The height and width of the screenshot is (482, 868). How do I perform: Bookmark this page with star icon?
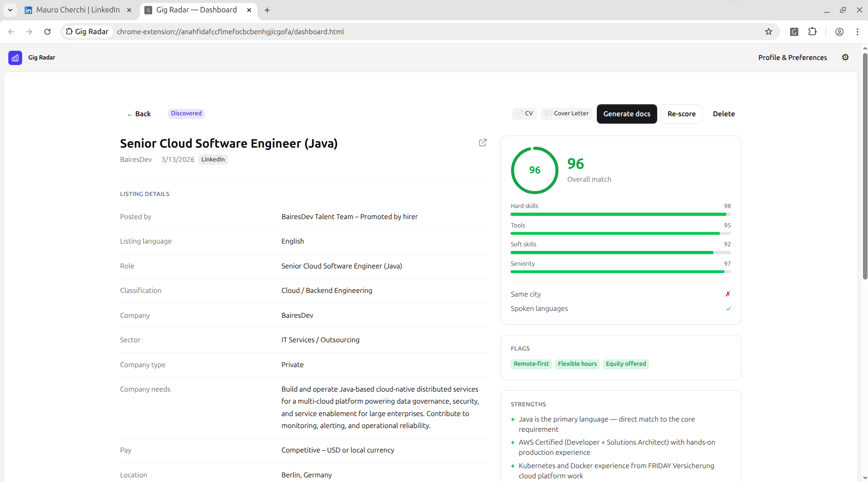pos(768,32)
